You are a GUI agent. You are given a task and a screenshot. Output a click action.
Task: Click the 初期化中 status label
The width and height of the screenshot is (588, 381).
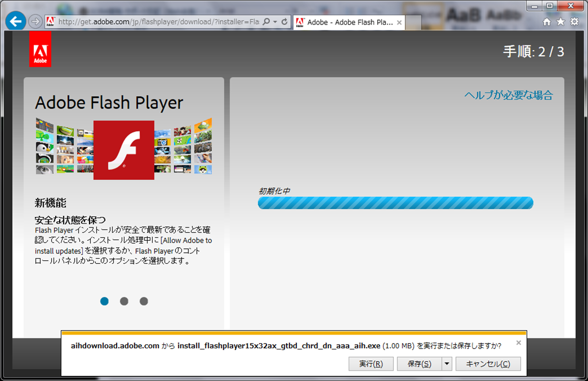(x=274, y=191)
